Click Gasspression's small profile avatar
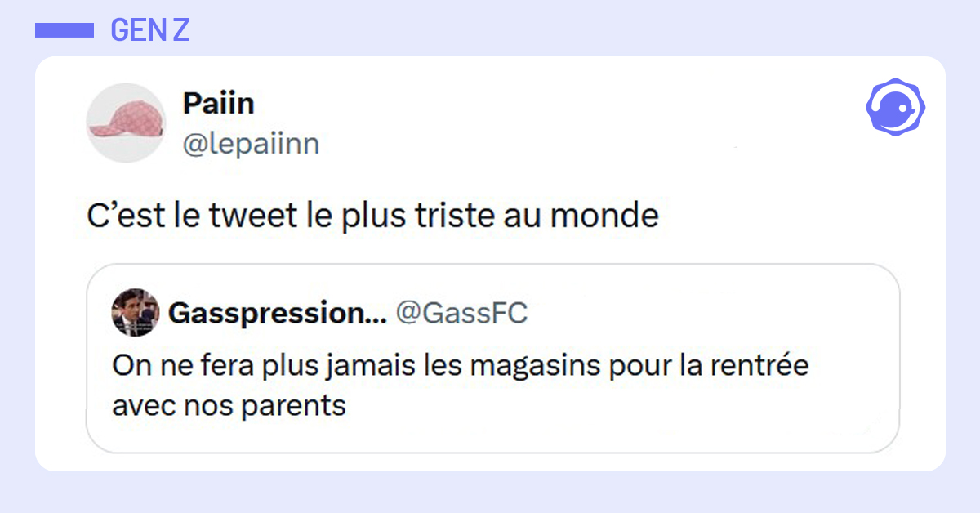This screenshot has height=513, width=980. coord(135,312)
